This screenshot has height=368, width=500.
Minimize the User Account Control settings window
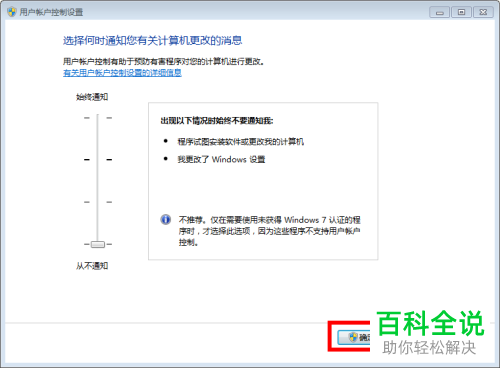point(440,12)
